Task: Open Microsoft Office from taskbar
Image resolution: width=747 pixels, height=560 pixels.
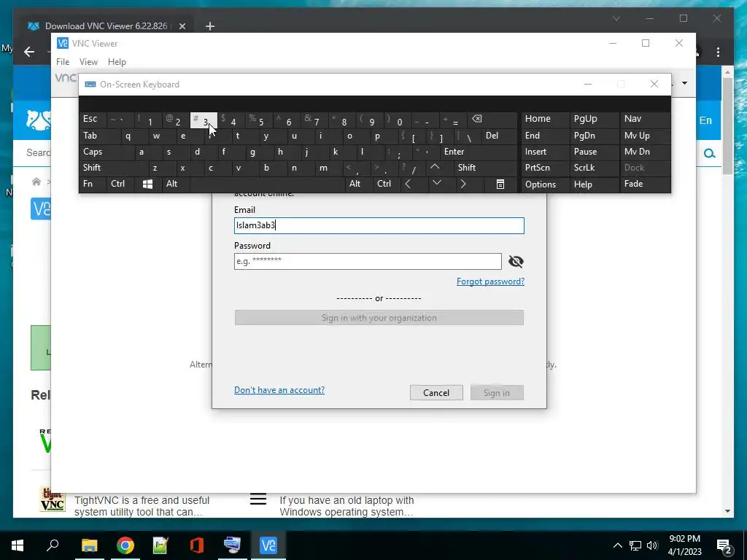Action: point(197,545)
